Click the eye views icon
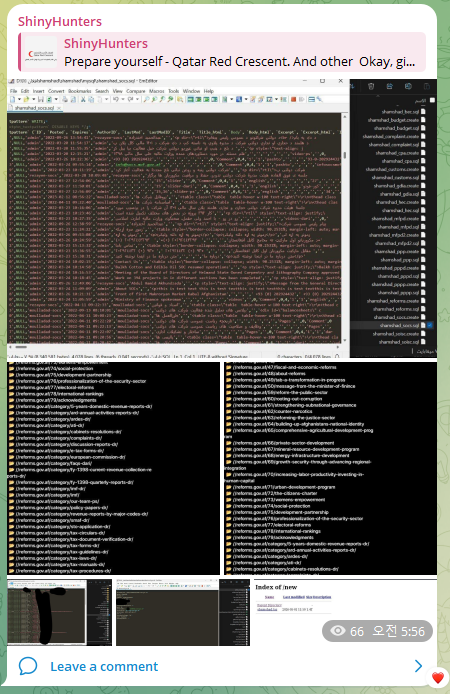This screenshot has height=694, width=450. [x=338, y=631]
